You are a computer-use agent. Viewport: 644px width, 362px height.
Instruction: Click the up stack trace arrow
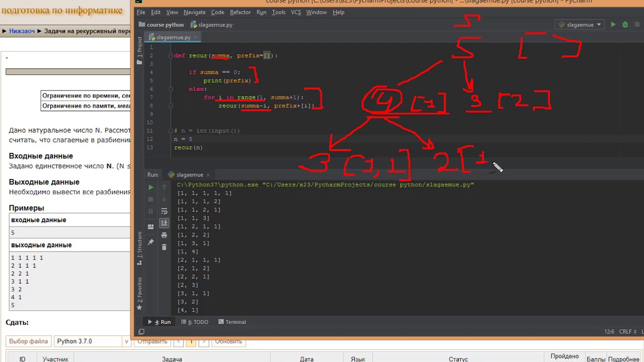pyautogui.click(x=164, y=187)
